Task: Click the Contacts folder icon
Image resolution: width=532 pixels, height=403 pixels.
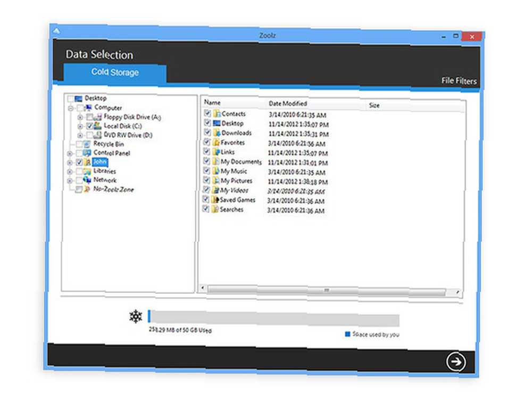Action: coord(217,114)
